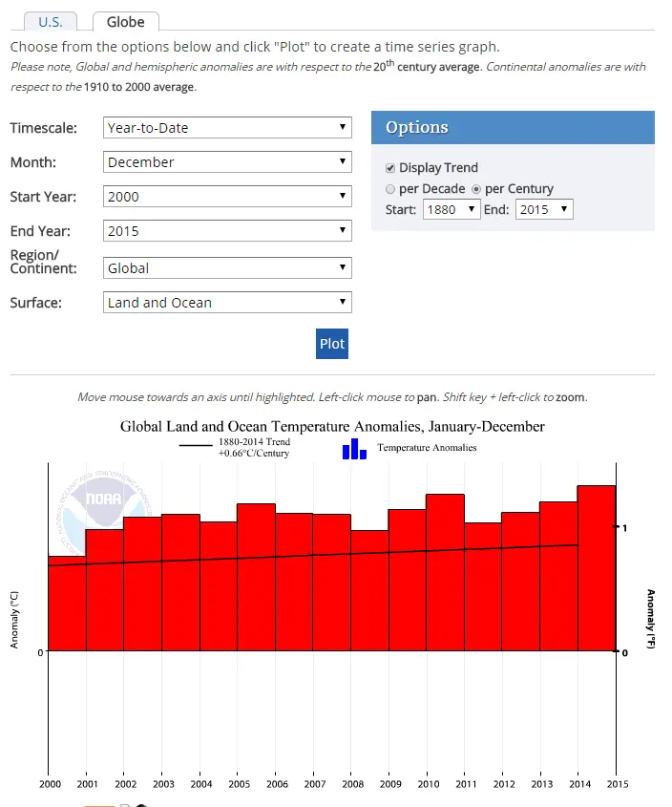Open the Month dropdown showing December

pos(227,162)
